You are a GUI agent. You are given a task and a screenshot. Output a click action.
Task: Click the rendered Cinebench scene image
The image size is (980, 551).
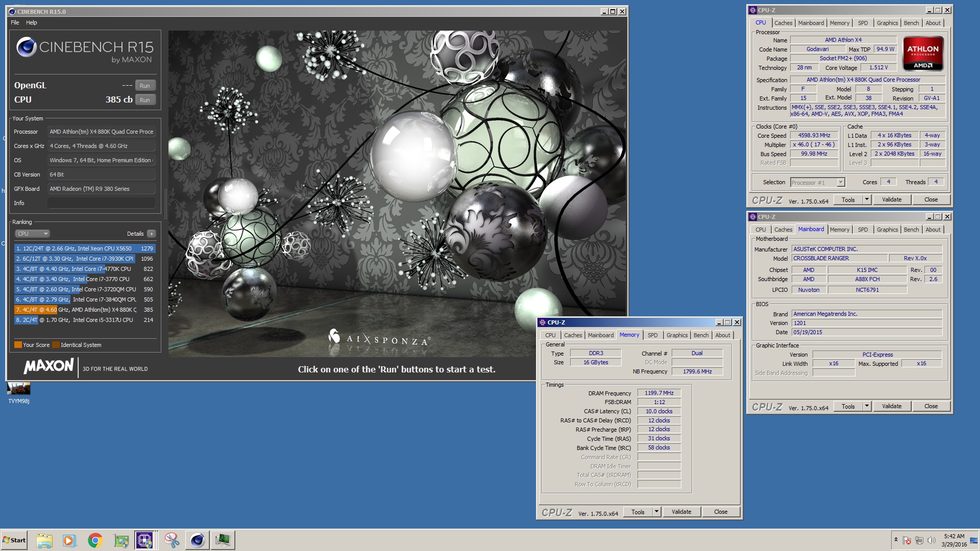(397, 193)
